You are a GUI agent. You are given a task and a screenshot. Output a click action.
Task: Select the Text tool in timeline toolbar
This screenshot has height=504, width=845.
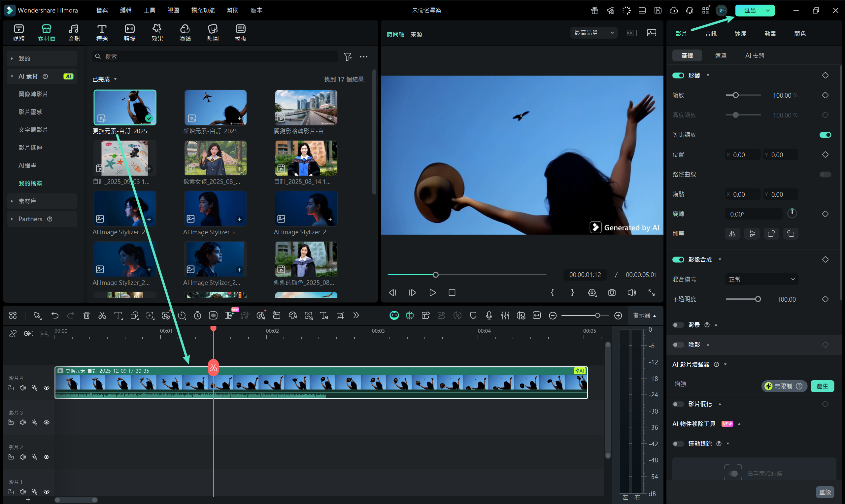coord(118,316)
